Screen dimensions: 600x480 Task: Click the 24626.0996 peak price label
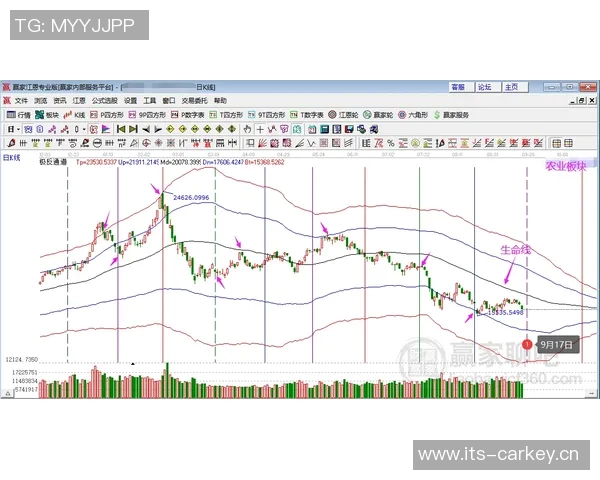[x=191, y=198]
